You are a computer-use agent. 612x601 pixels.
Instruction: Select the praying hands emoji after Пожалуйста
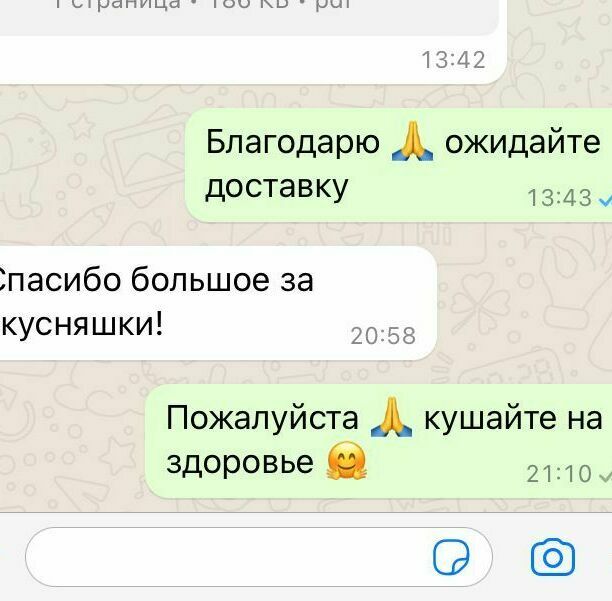[391, 417]
